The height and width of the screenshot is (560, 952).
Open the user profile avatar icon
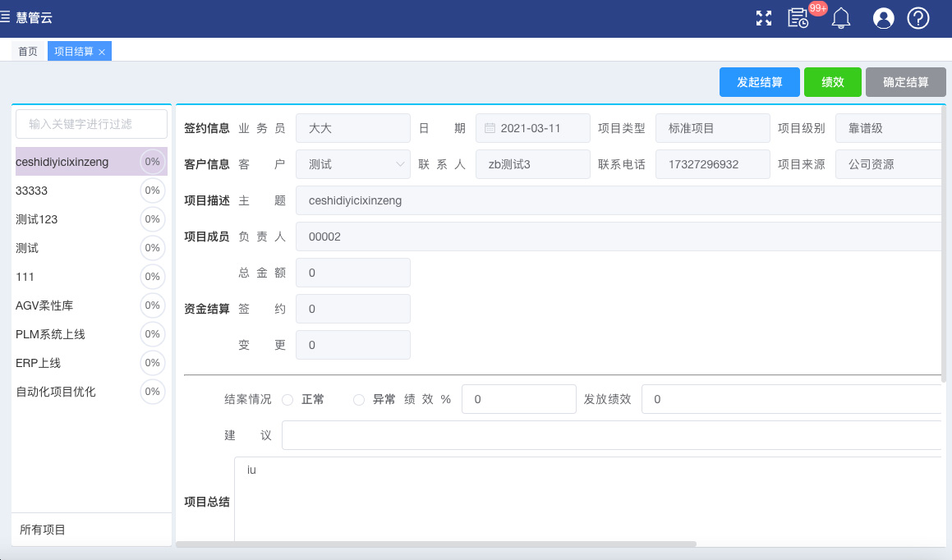click(x=883, y=18)
